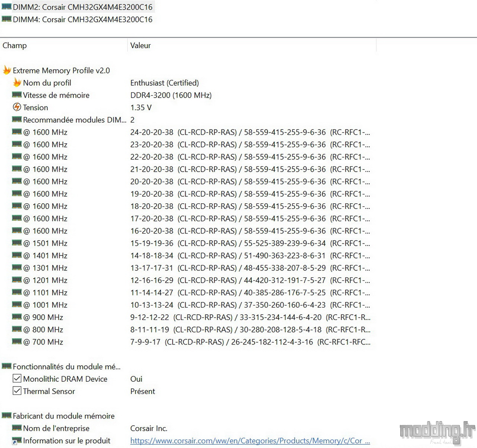Click the DIMM4 memory module icon
Image resolution: width=477 pixels, height=448 pixels.
pos(7,19)
